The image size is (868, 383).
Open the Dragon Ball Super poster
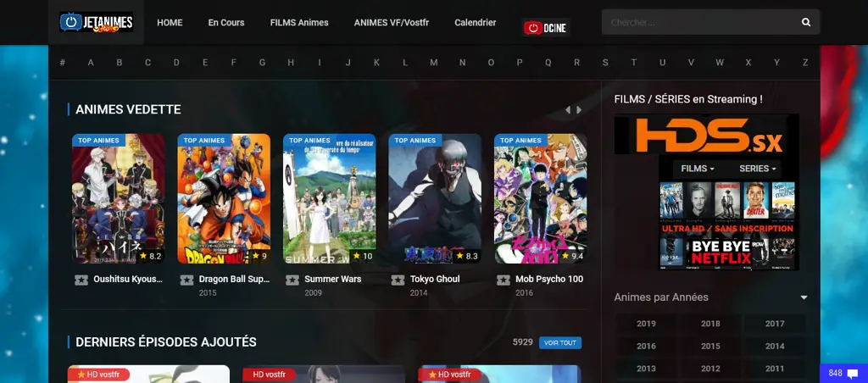(x=224, y=198)
